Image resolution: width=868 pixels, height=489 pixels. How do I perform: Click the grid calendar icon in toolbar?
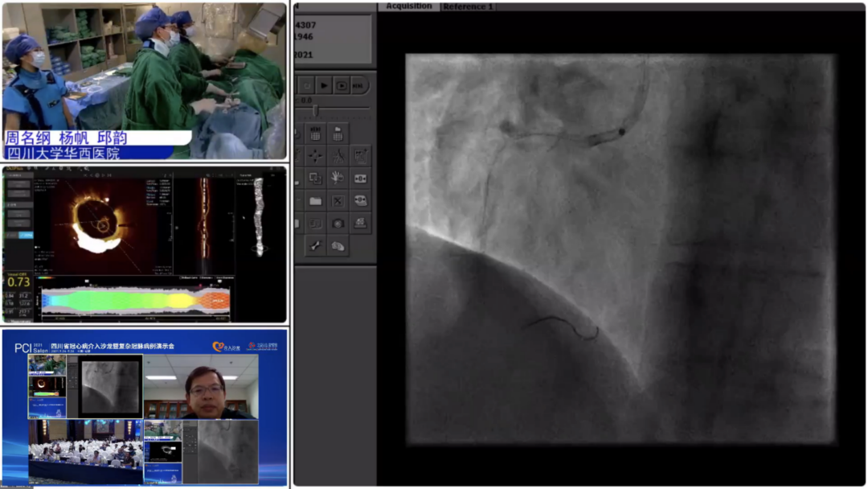(x=315, y=134)
